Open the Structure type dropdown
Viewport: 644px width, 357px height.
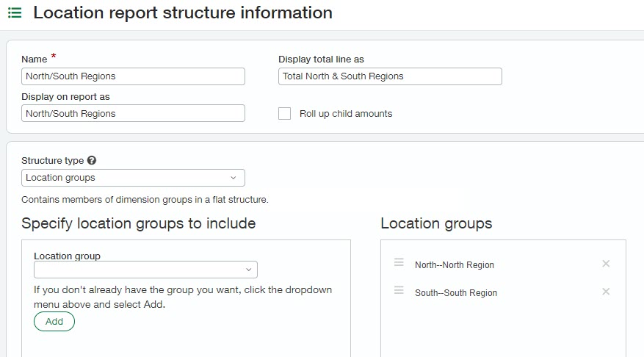133,178
